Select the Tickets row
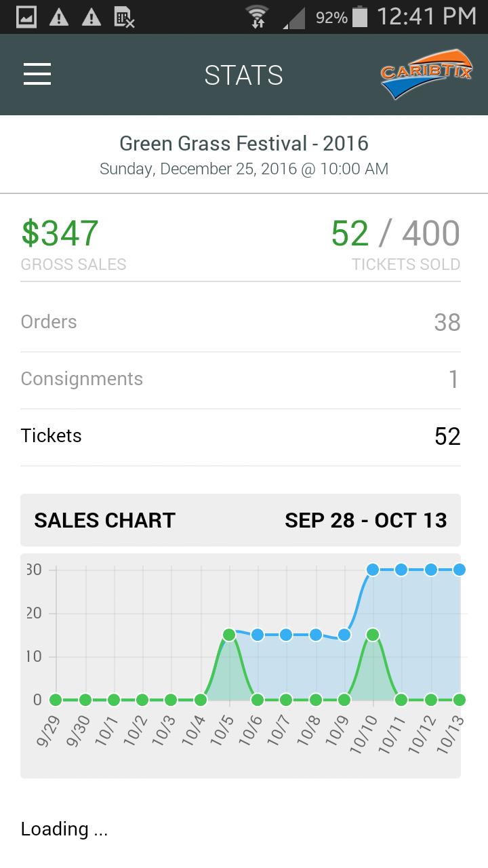 pyautogui.click(x=241, y=436)
